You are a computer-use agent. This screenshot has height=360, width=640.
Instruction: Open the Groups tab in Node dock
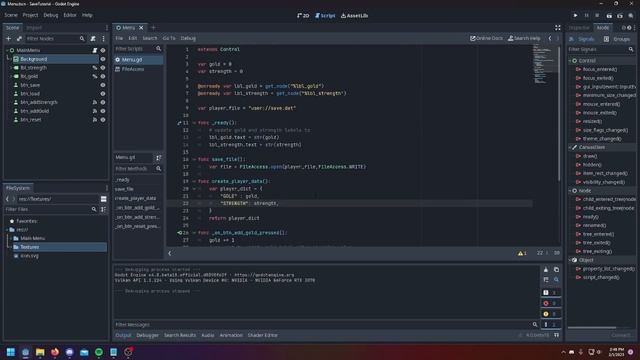click(x=617, y=39)
